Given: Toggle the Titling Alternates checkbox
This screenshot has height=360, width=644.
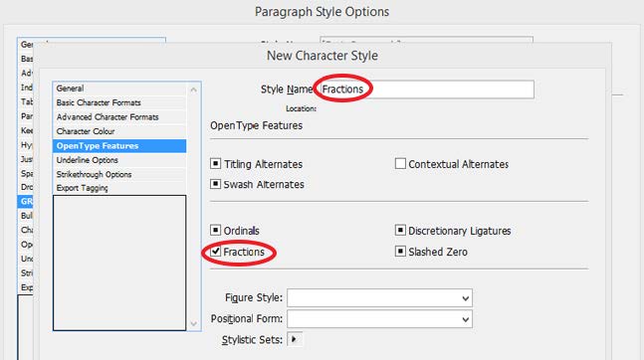Looking at the screenshot, I should point(215,163).
